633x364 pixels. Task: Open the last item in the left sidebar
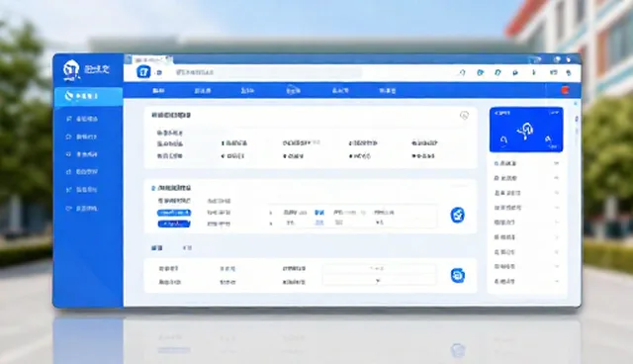pyautogui.click(x=82, y=209)
